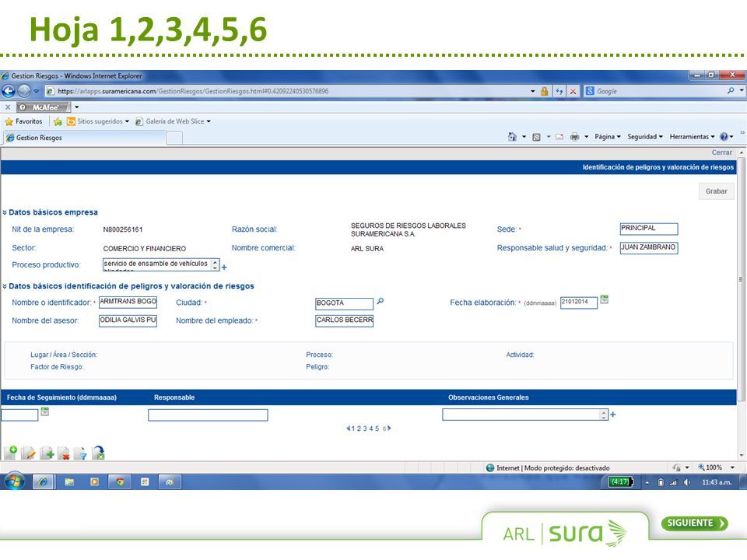This screenshot has width=747, height=560.
Task: Click the Help question mark icon
Action: coord(724,137)
